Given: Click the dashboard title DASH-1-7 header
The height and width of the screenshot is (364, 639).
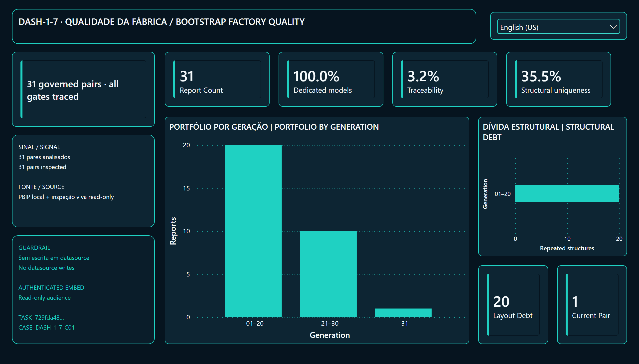Looking at the screenshot, I should 161,22.
